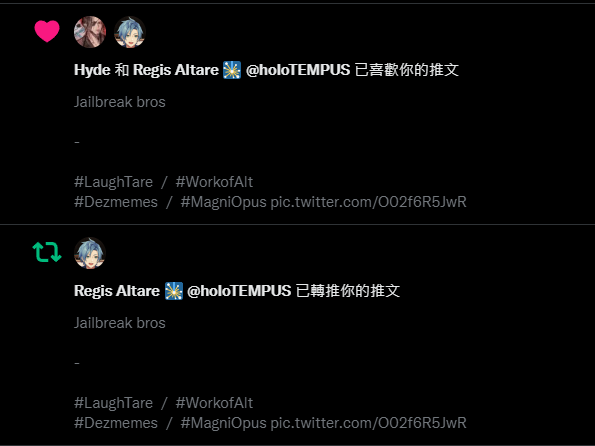Open the liked tweet text 'Jailbreak bros'

coord(120,102)
